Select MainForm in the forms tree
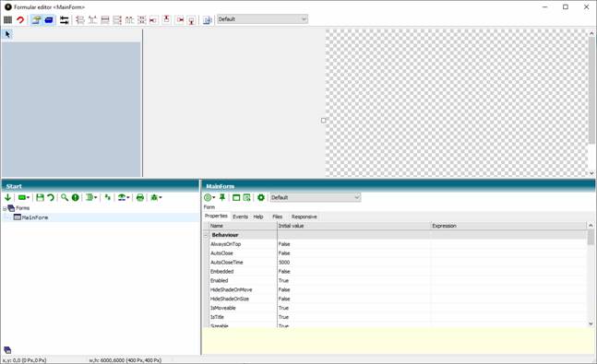 coord(35,217)
